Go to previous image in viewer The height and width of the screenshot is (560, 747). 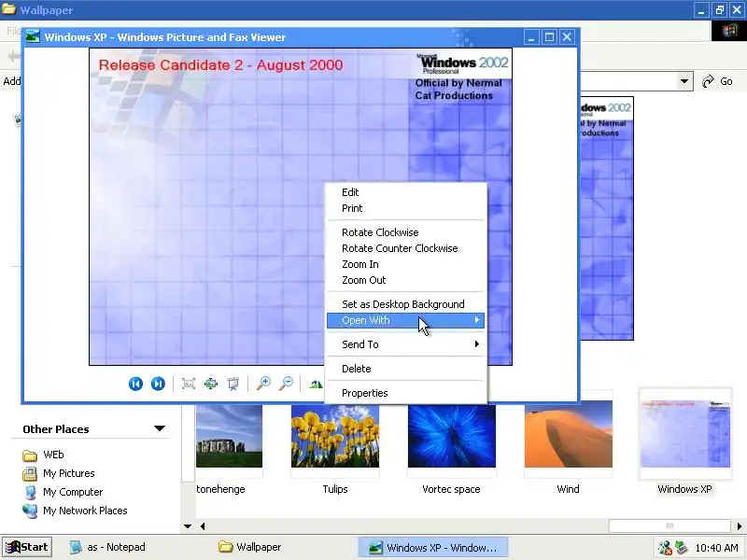(x=135, y=384)
